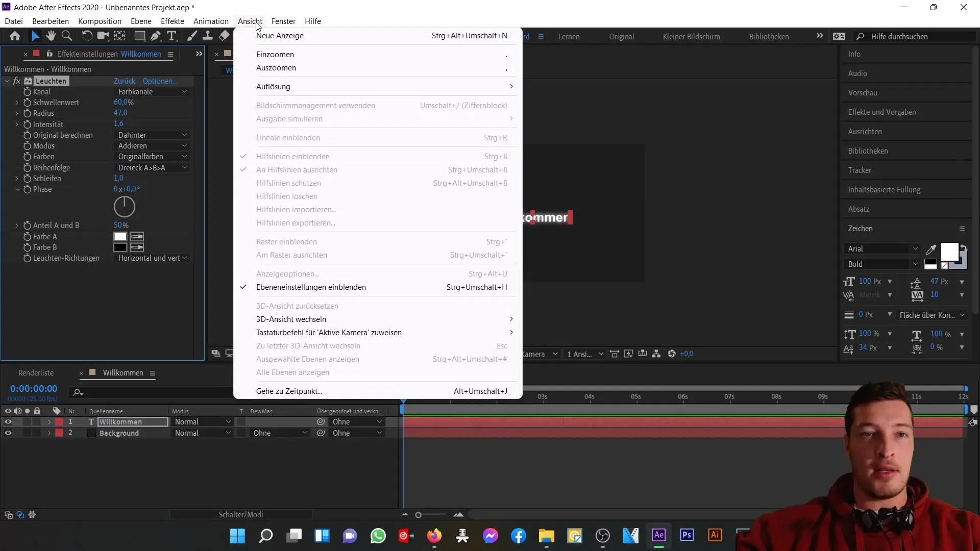Open WhatsApp from the taskbar
This screenshot has height=551, width=980.
tap(378, 536)
